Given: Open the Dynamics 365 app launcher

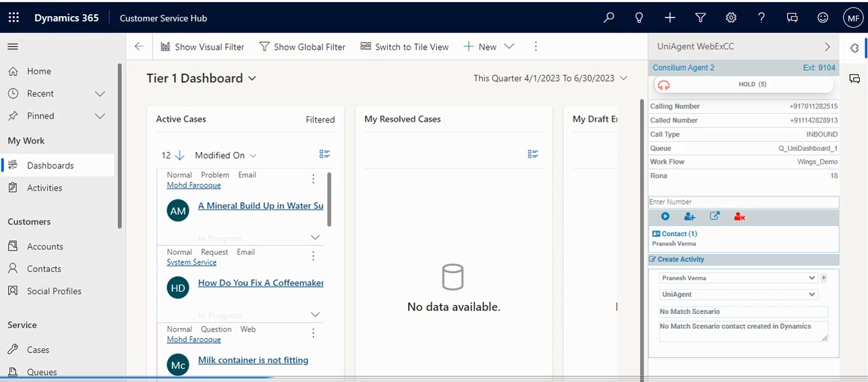Looking at the screenshot, I should (x=13, y=18).
